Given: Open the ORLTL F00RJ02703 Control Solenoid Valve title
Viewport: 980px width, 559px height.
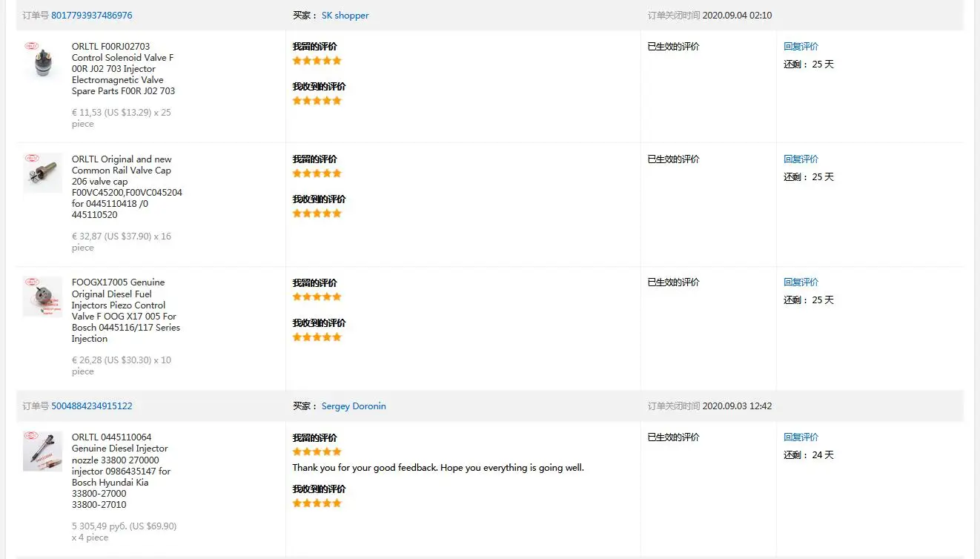Looking at the screenshot, I should (x=123, y=68).
